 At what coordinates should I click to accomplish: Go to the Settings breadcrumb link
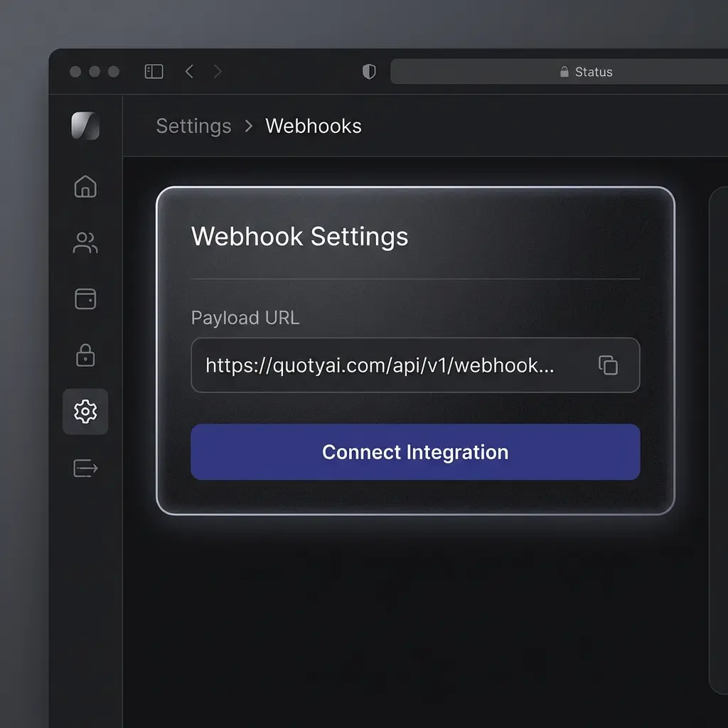tap(193, 126)
